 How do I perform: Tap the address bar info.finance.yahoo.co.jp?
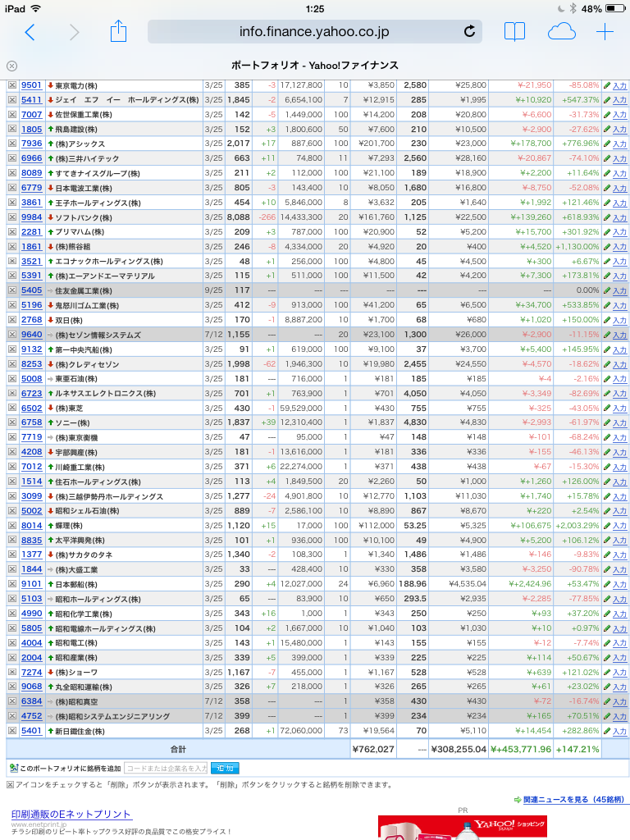[x=314, y=32]
